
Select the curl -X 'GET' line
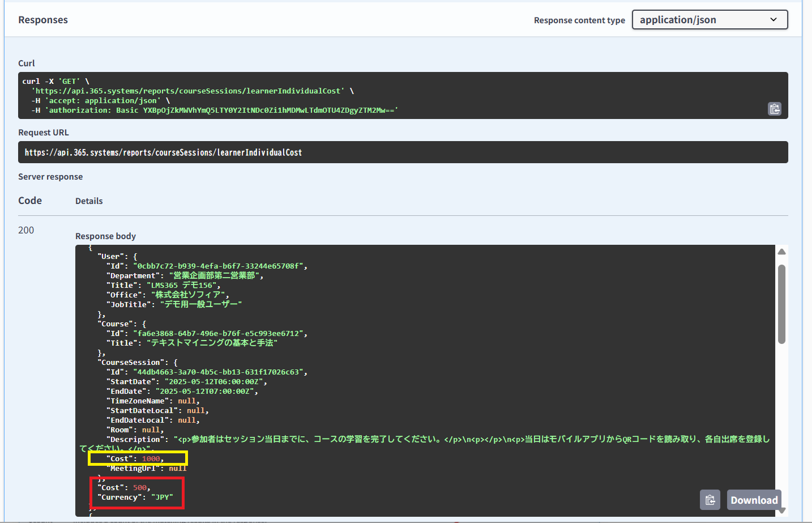(56, 82)
